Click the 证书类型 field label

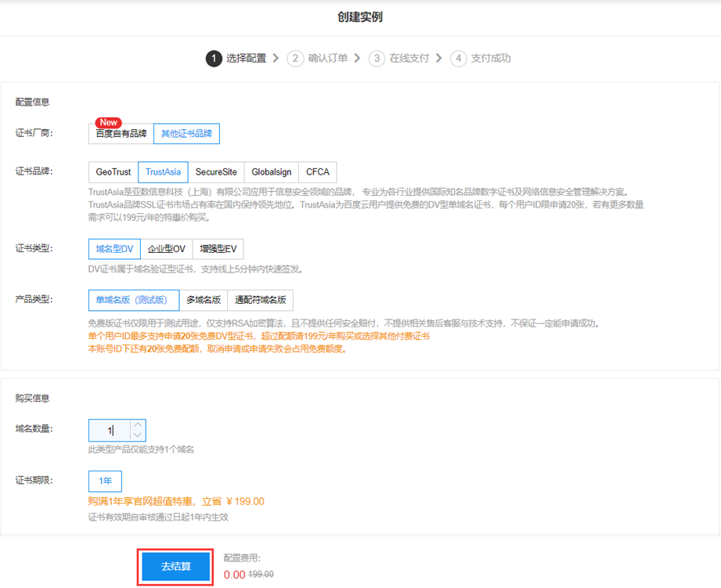pos(34,249)
